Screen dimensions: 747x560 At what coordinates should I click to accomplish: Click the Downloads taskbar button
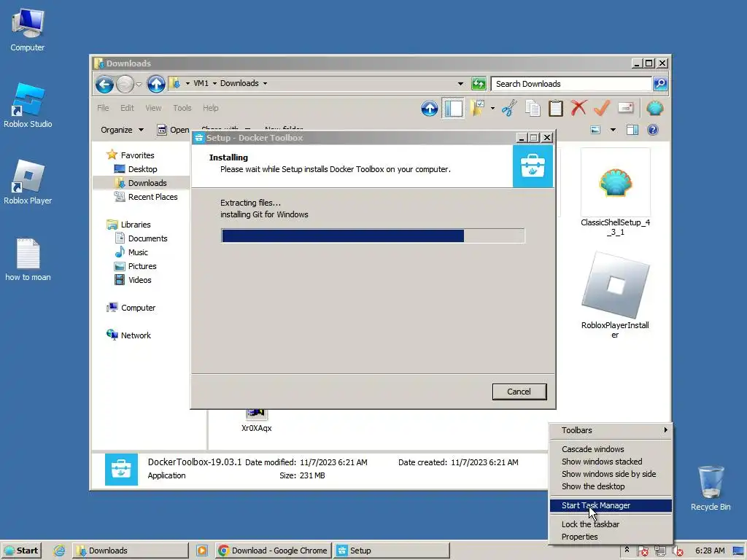[x=130, y=551]
